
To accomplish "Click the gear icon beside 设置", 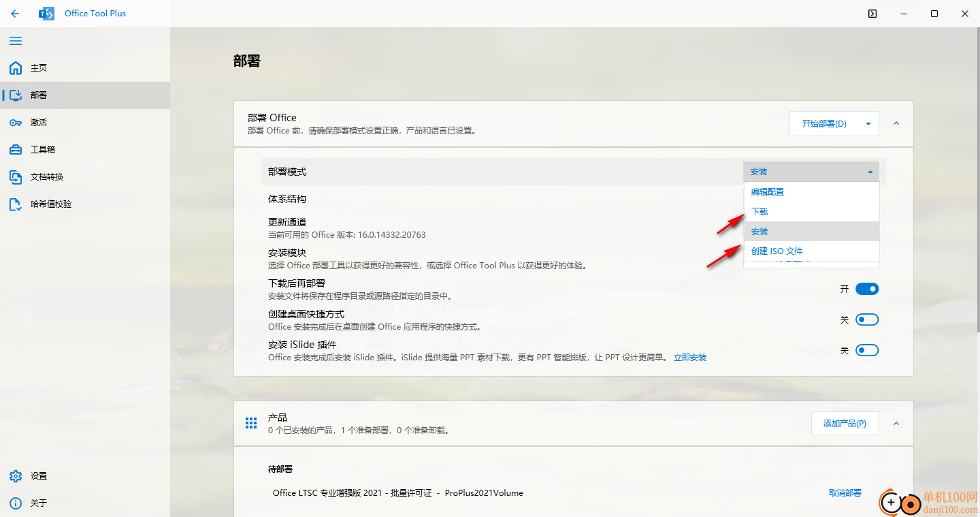I will (16, 476).
